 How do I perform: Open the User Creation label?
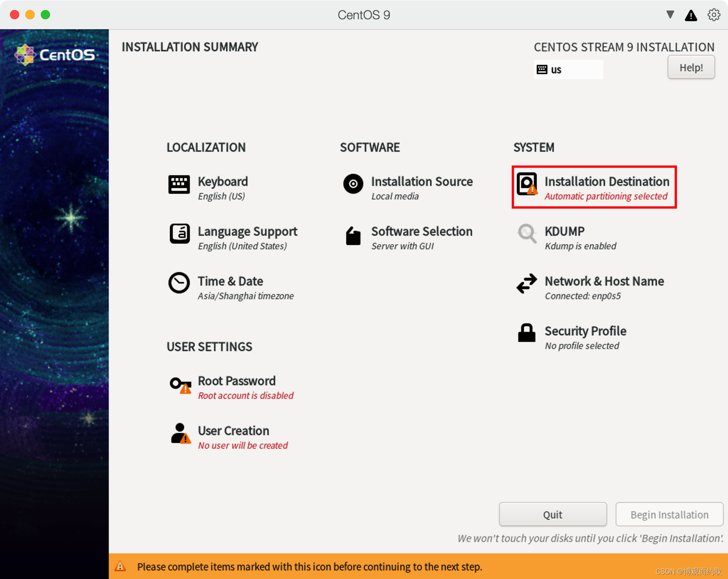pyautogui.click(x=234, y=430)
